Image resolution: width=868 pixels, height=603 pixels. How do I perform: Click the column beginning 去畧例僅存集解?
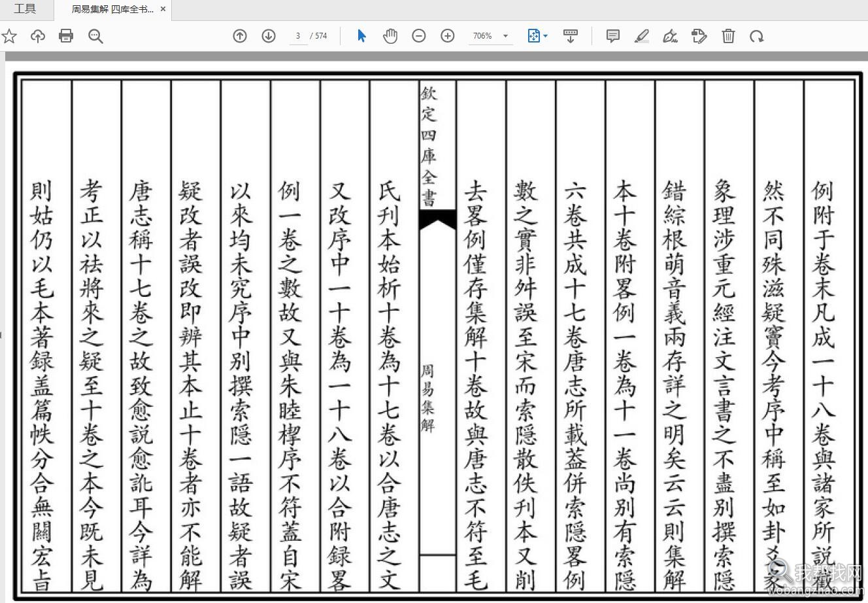click(x=476, y=385)
